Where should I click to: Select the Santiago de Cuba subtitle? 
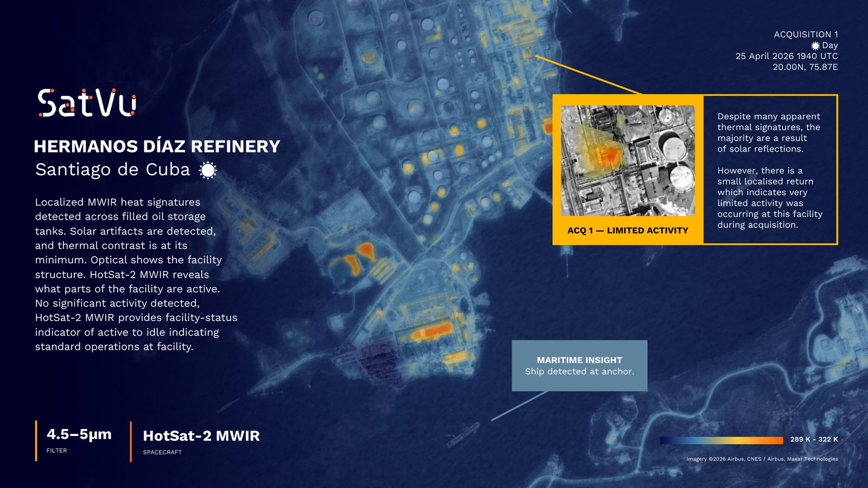click(113, 170)
